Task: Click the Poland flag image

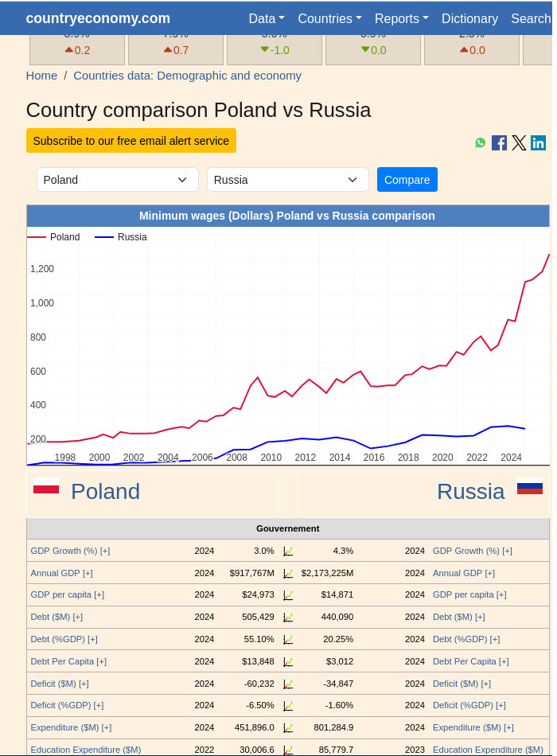Action: (x=46, y=487)
